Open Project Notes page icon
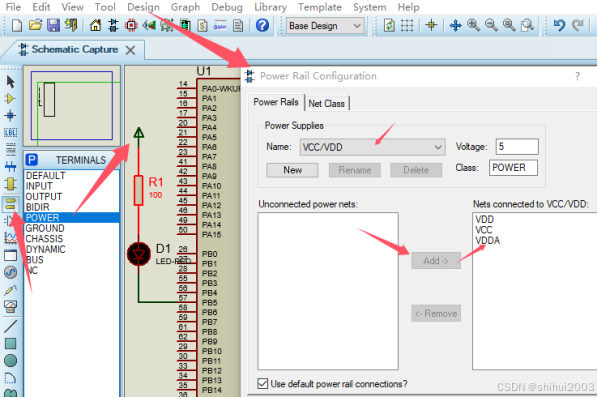 point(238,26)
